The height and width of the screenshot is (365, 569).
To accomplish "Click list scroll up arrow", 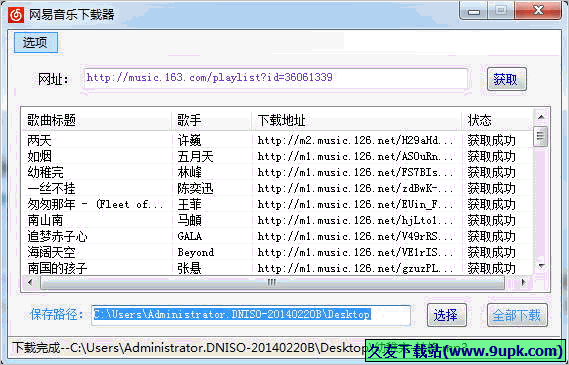I will (x=541, y=117).
